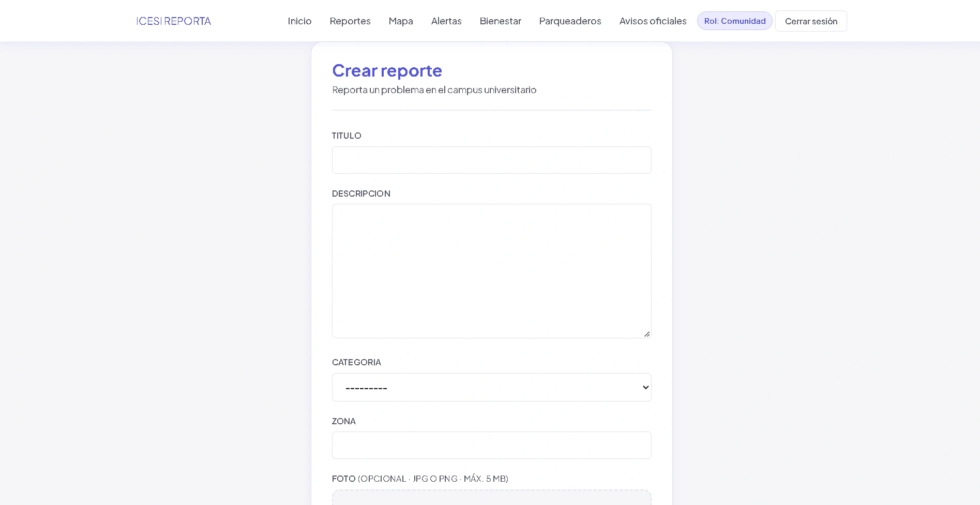The image size is (980, 505).
Task: Focus the Zona input field
Action: pyautogui.click(x=492, y=445)
